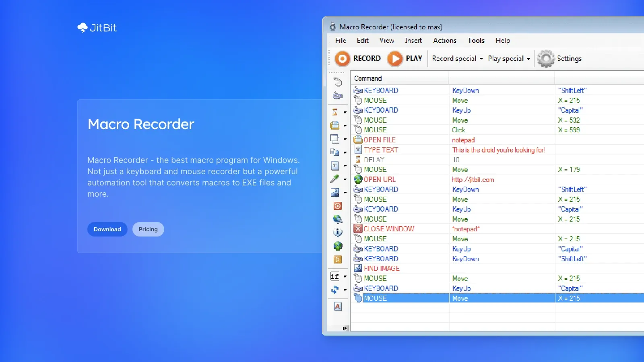The height and width of the screenshot is (362, 644).
Task: Select the MOUSE Click row
Action: click(x=497, y=130)
